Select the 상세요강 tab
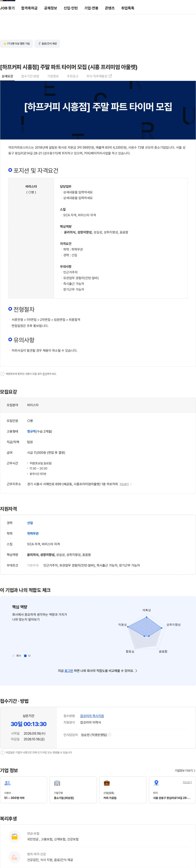196x868 pixels. (x=7, y=77)
